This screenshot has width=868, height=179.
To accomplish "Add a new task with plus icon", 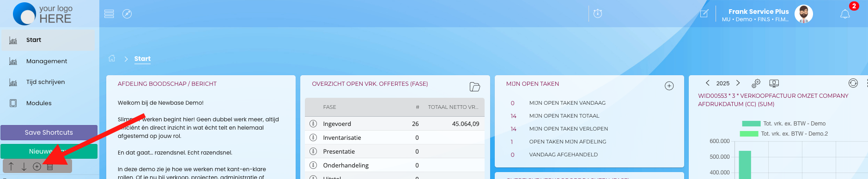I will click(669, 86).
